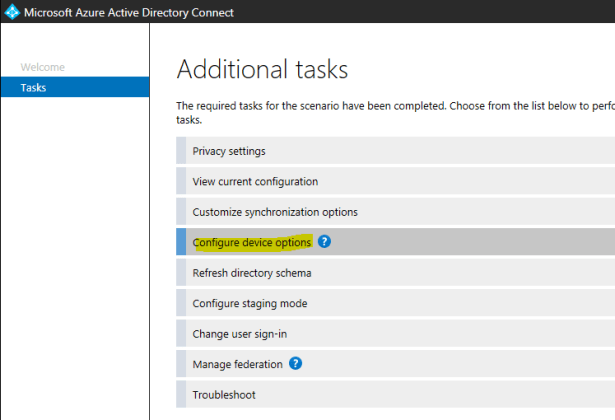This screenshot has width=615, height=420.
Task: Select the Tasks step in sidebar
Action: (x=33, y=87)
